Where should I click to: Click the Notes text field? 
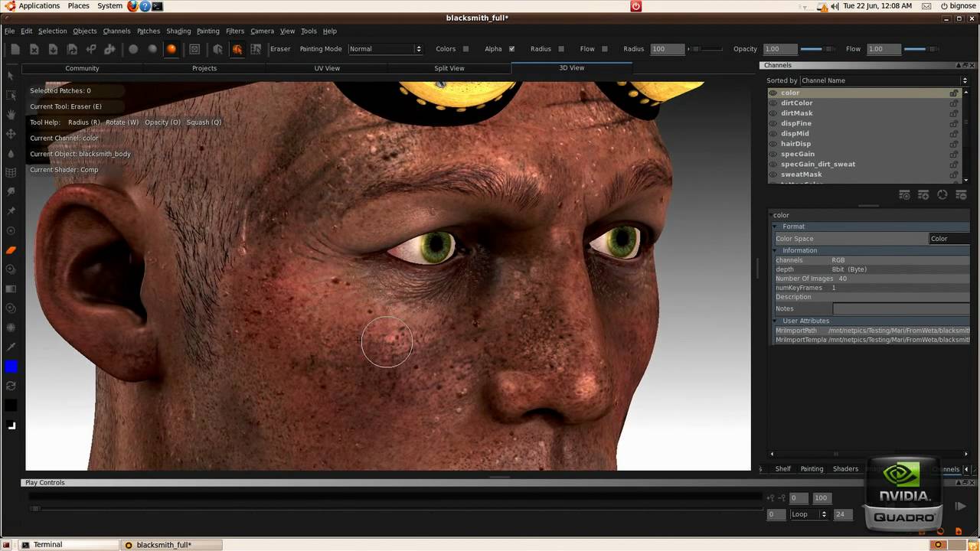[900, 308]
